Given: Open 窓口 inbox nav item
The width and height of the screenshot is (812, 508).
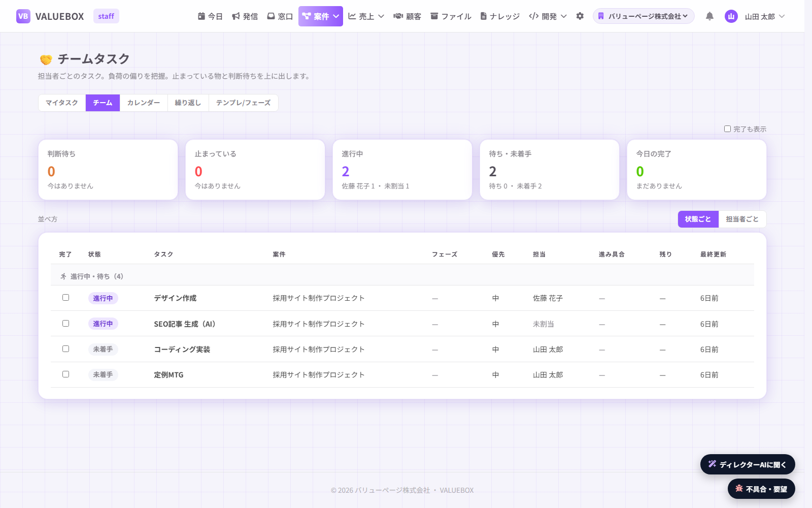Looking at the screenshot, I should click(x=280, y=16).
